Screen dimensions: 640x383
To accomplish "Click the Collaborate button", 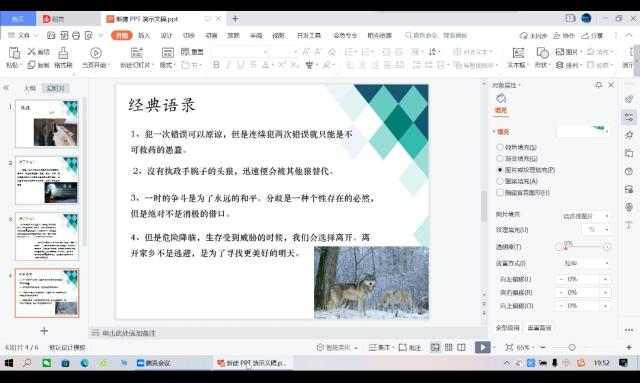I will pos(564,36).
